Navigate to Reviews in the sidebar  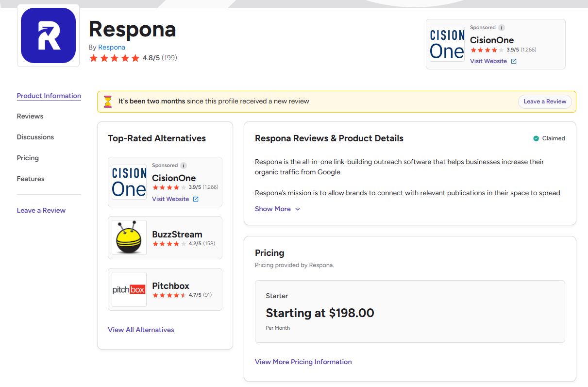(x=30, y=116)
